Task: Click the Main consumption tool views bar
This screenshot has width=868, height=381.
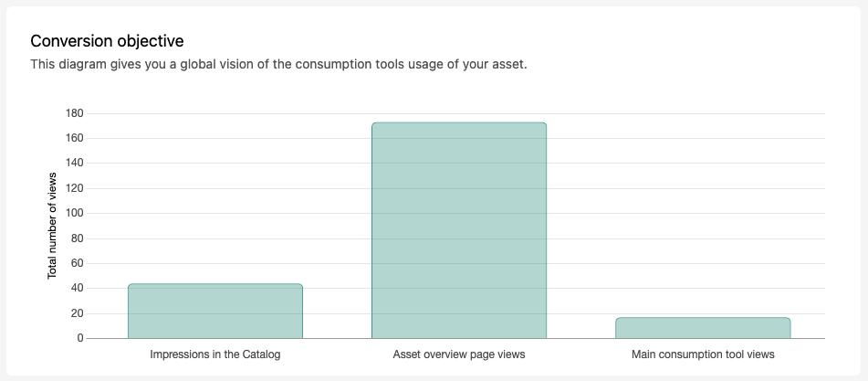Action: click(x=703, y=328)
